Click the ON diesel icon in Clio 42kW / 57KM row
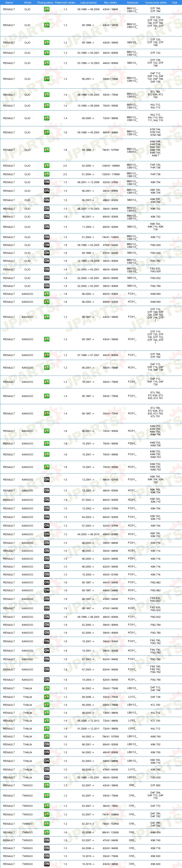 (47, 182)
